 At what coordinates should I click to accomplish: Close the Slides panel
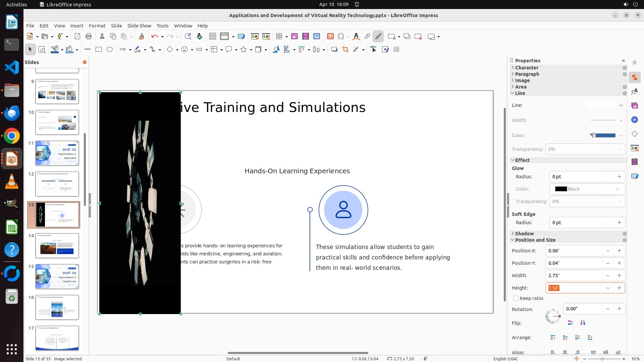[85, 62]
